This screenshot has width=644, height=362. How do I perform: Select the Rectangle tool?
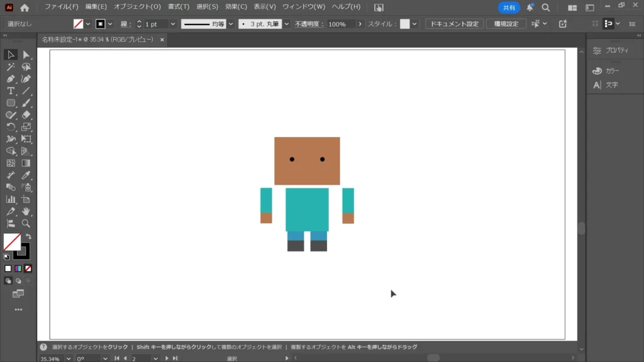point(11,102)
